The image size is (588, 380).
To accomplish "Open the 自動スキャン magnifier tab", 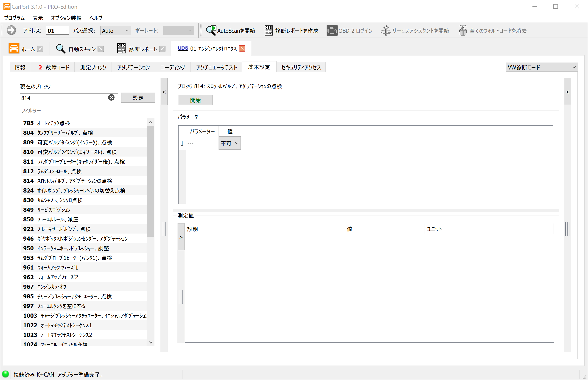I will tap(60, 49).
